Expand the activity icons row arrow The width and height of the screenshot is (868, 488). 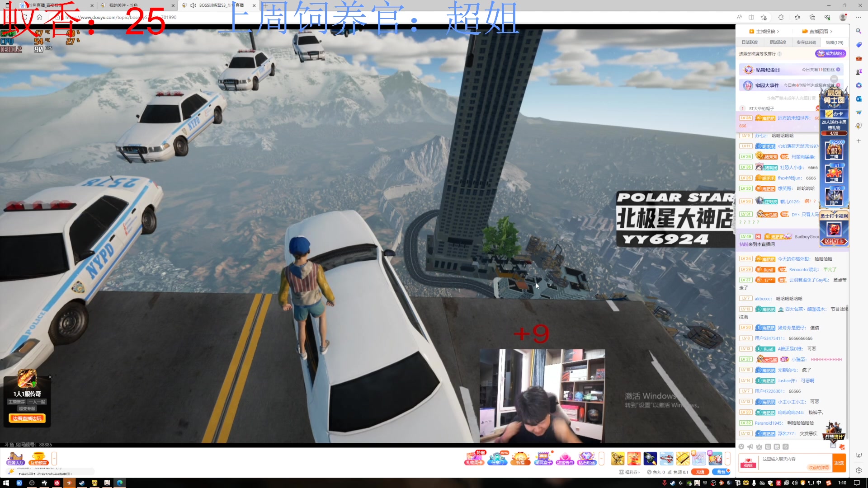click(x=601, y=458)
